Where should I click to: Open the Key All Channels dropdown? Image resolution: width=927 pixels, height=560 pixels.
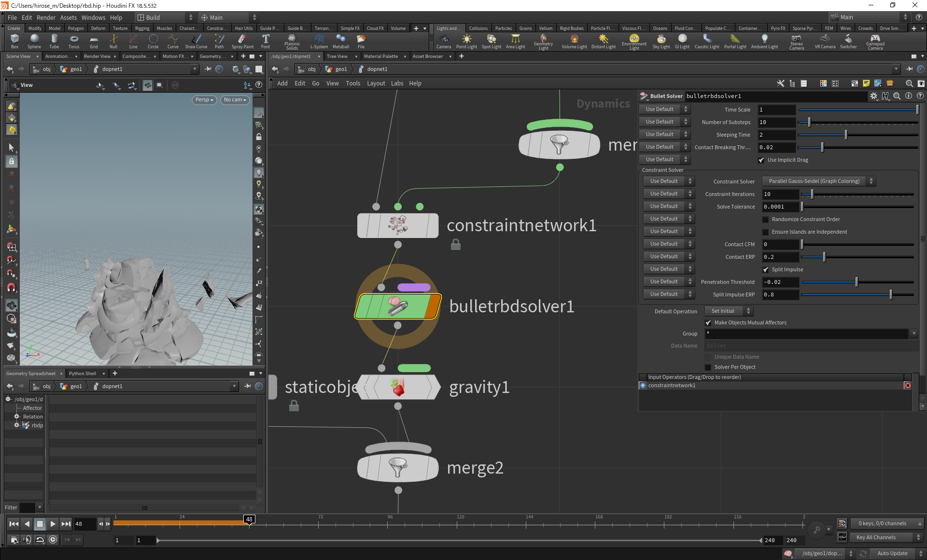pyautogui.click(x=887, y=537)
